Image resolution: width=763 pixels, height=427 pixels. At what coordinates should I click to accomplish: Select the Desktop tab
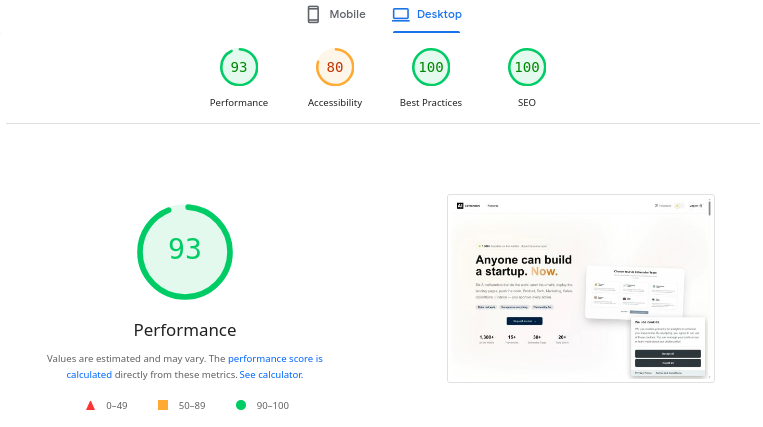coord(427,15)
